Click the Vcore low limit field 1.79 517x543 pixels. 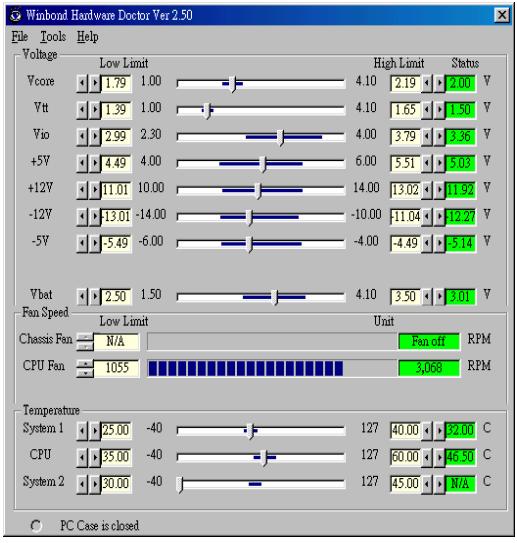116,83
